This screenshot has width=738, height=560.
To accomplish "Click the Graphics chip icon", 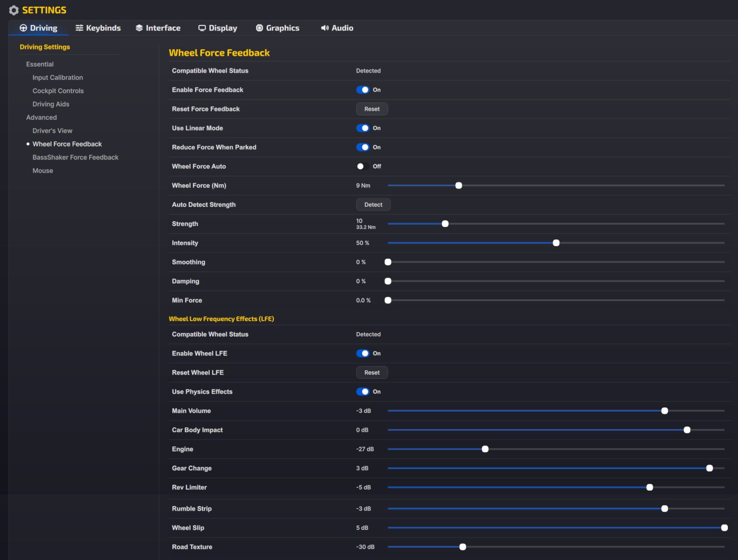I will [259, 28].
